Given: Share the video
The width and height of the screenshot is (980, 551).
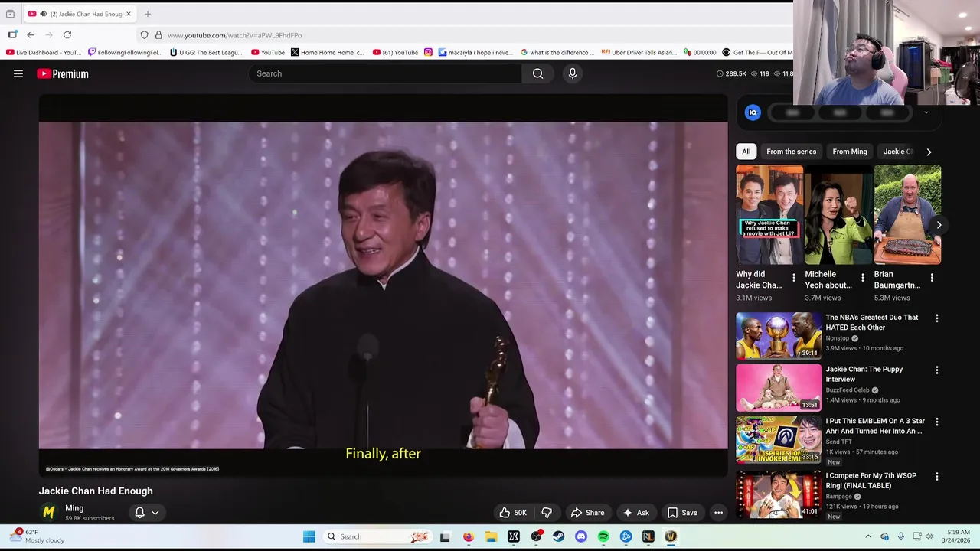Looking at the screenshot, I should click(587, 513).
